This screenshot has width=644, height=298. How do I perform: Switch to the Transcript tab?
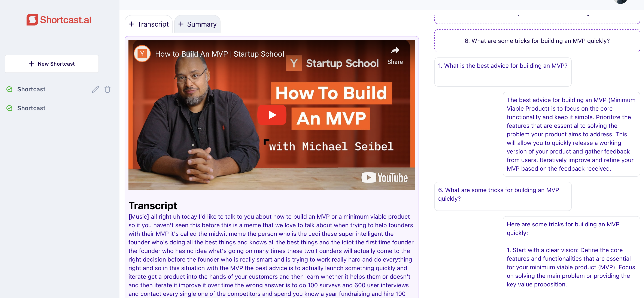point(149,24)
